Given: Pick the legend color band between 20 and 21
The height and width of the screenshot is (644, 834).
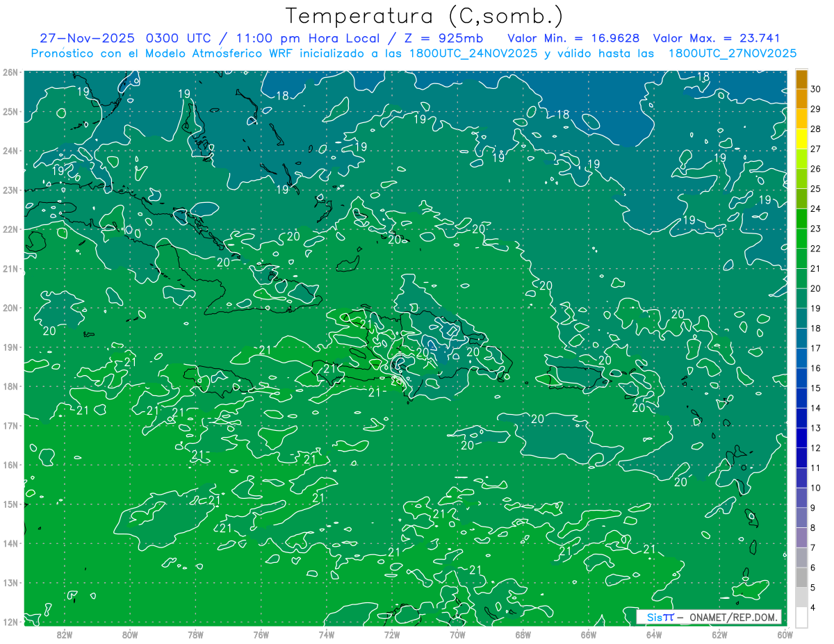Looking at the screenshot, I should (x=801, y=279).
